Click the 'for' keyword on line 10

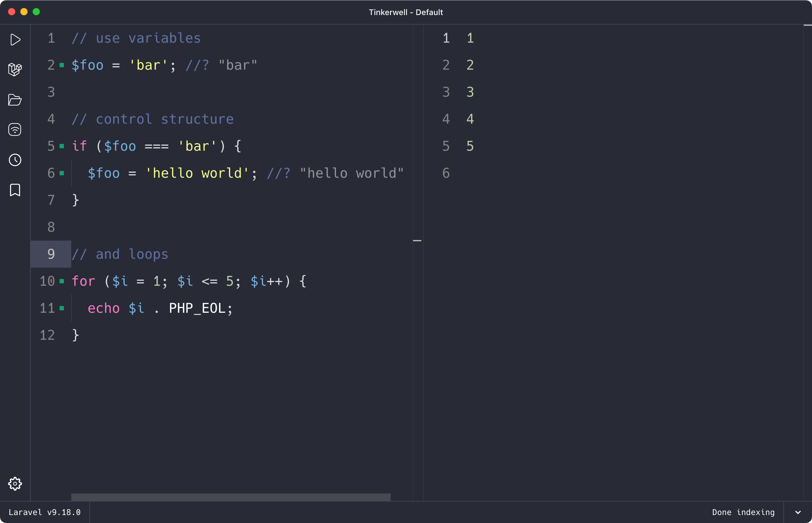[x=83, y=281]
